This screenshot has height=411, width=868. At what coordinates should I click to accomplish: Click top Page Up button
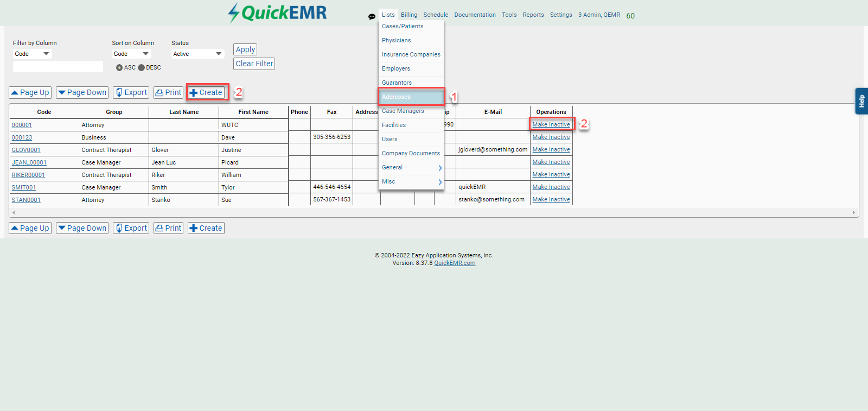(30, 93)
